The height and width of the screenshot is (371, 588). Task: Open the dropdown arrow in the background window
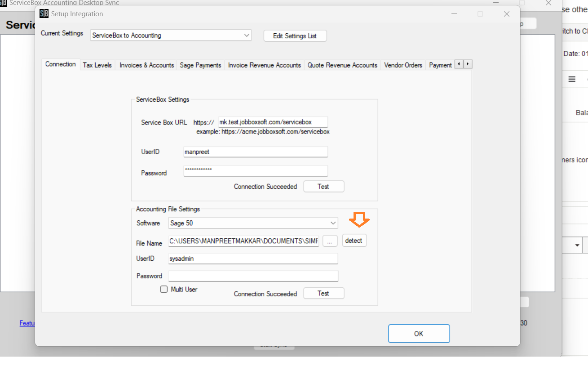[577, 246]
